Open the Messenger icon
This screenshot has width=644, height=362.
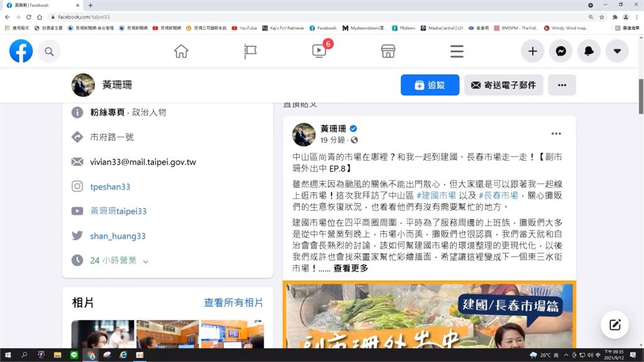pos(561,52)
